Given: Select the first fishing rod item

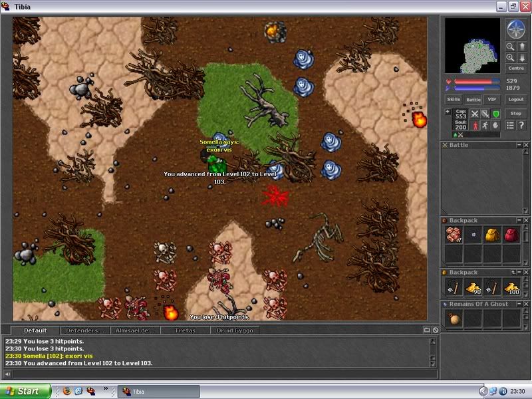Looking at the screenshot, I should click(x=454, y=287).
